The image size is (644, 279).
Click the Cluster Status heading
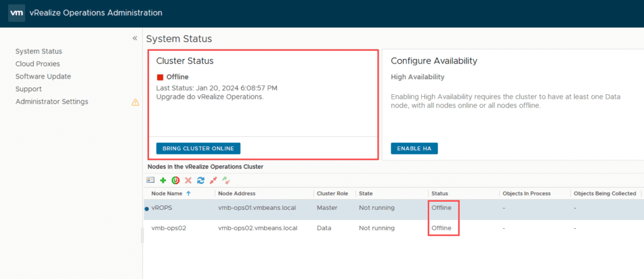tap(185, 61)
